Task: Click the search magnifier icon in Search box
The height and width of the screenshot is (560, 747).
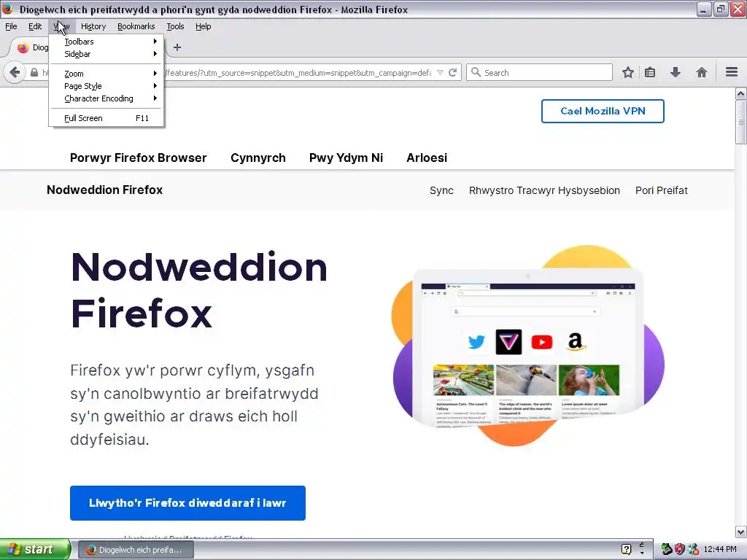Action: 476,72
